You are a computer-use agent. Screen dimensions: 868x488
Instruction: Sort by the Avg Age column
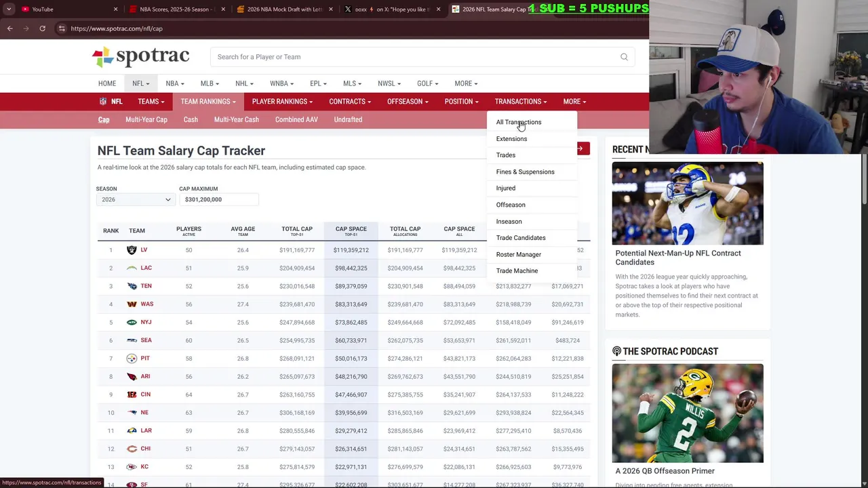[x=243, y=231]
